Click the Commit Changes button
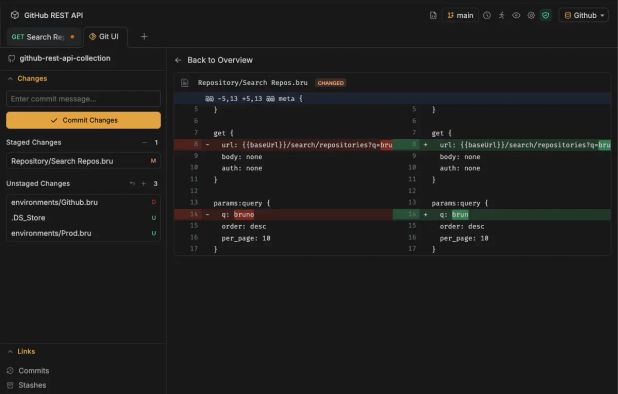618x394 pixels. click(83, 120)
